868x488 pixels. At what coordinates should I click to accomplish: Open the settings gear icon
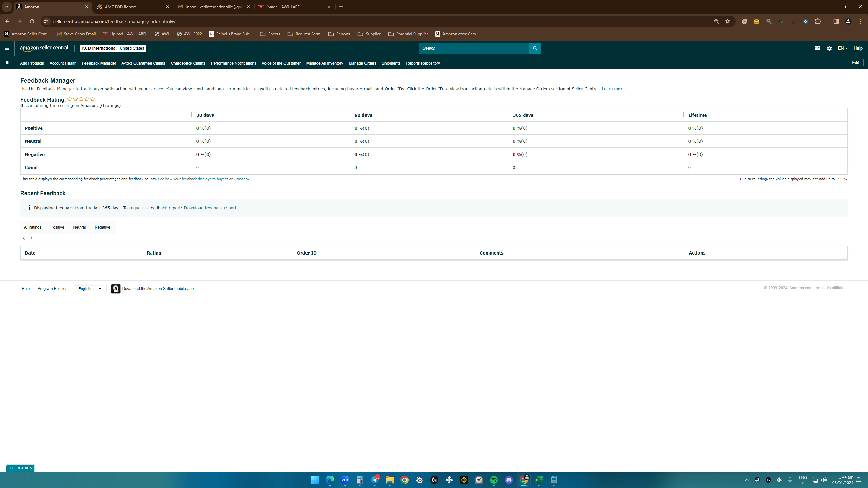[x=829, y=48]
